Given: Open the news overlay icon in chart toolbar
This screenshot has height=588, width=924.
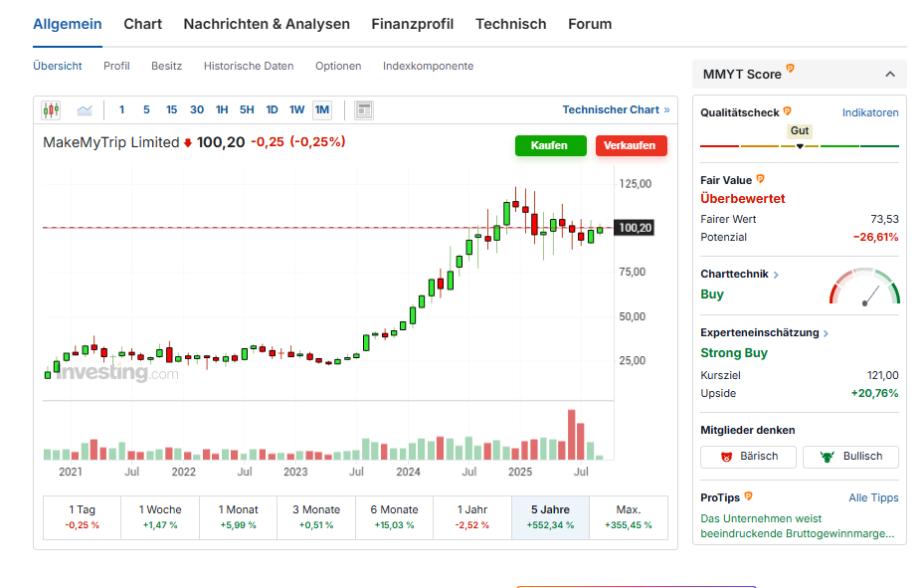Looking at the screenshot, I should [364, 110].
